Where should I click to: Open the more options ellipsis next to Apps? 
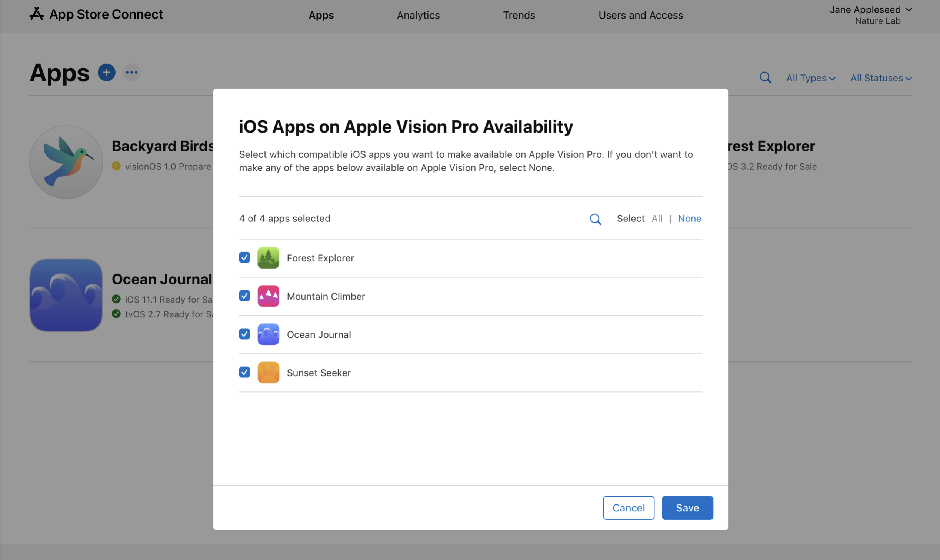pos(131,73)
